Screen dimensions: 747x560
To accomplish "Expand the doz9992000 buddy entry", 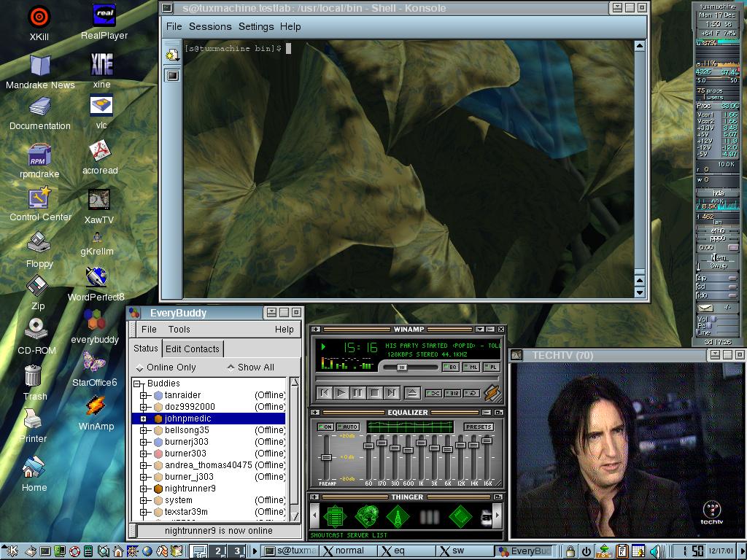I will [x=144, y=407].
